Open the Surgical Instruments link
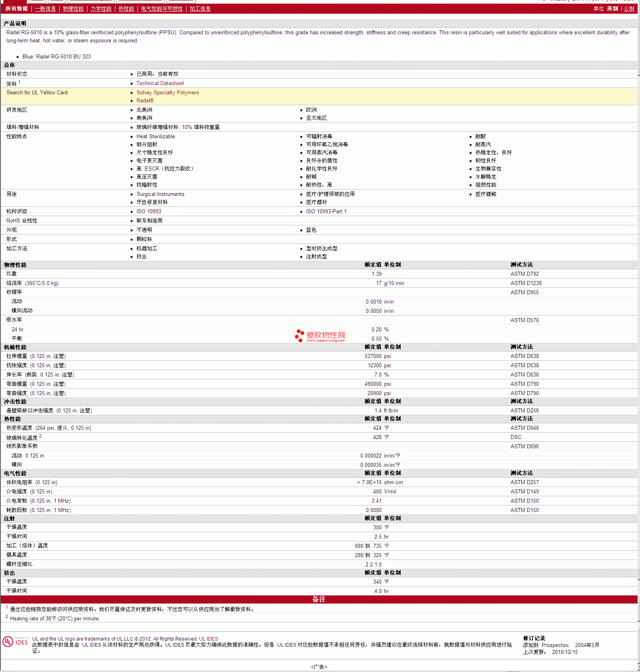Viewport: 640px width, 672px height. coord(160,194)
